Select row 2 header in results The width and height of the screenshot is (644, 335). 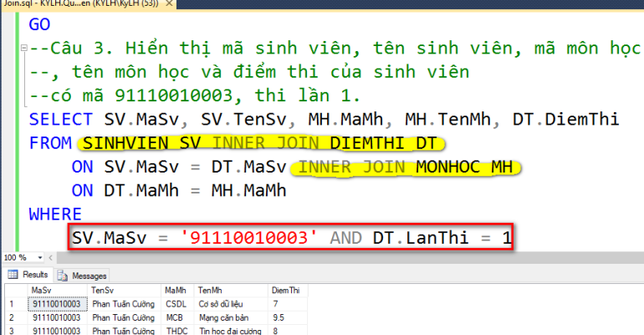point(16,317)
